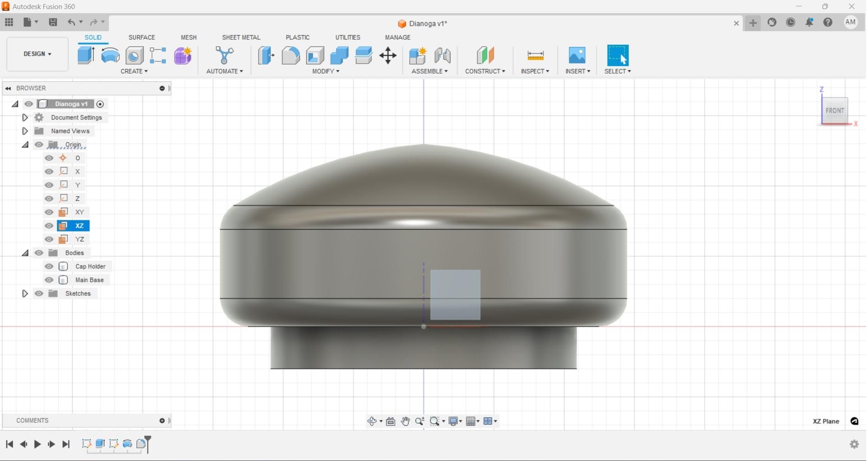Open the ASSEMBLE menu
The height and width of the screenshot is (461, 868).
pyautogui.click(x=429, y=71)
